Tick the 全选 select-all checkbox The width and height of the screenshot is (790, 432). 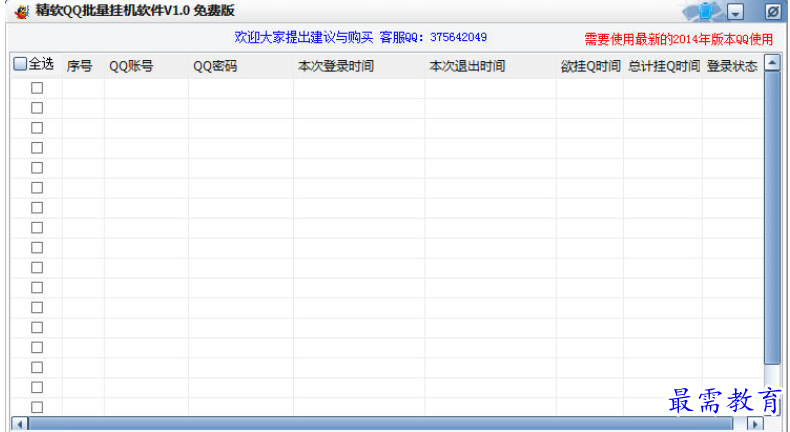click(x=20, y=64)
